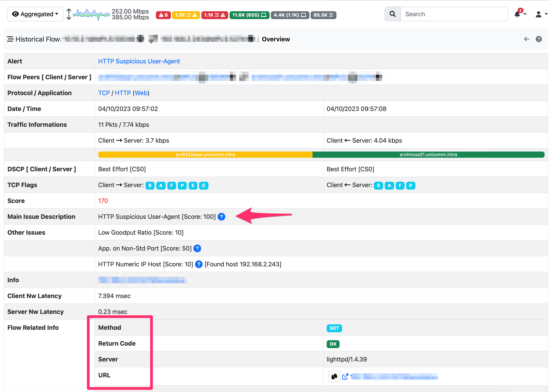The width and height of the screenshot is (550, 392).
Task: Click the TCP protocol link
Action: coord(104,93)
